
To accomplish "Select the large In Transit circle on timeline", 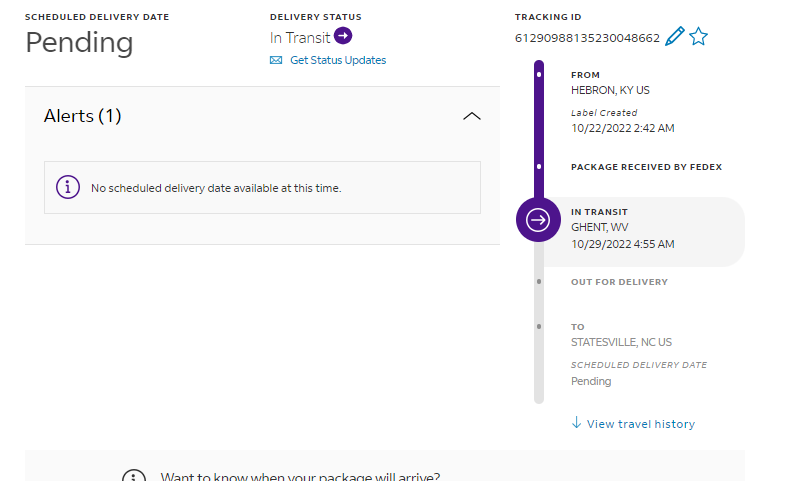I will [538, 220].
